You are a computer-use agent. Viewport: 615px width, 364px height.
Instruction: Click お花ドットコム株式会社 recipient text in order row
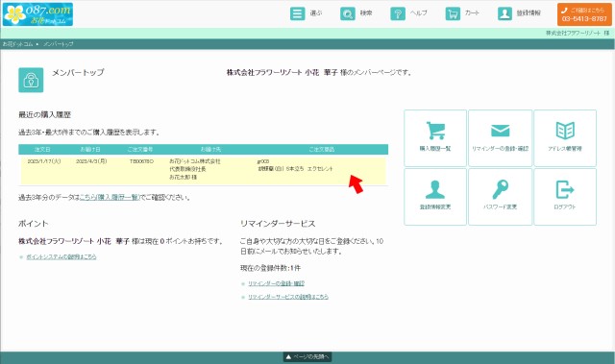[195, 161]
